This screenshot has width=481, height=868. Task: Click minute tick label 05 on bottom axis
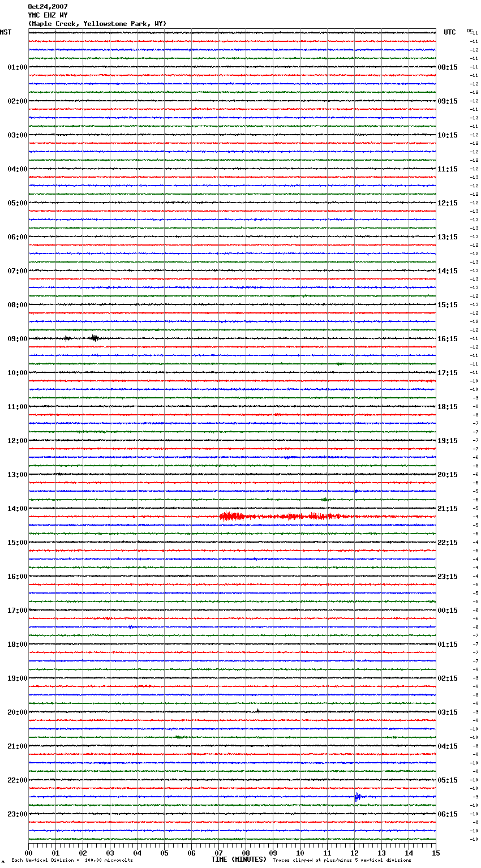point(164,853)
